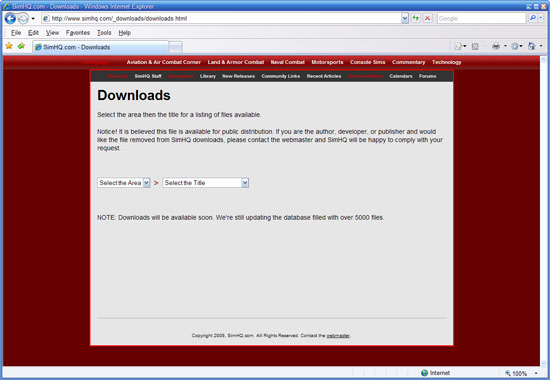The image size is (550, 380).
Task: Click the Forward navigation arrow
Action: click(23, 18)
